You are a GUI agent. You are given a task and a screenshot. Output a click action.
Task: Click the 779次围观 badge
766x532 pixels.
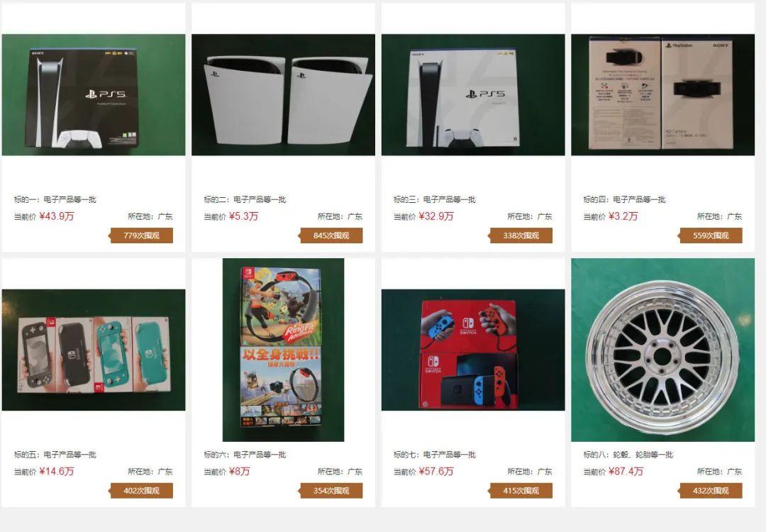click(142, 235)
